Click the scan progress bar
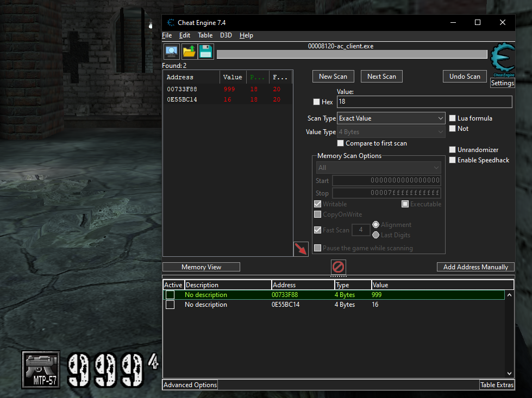Image resolution: width=532 pixels, height=398 pixels. 352,54
